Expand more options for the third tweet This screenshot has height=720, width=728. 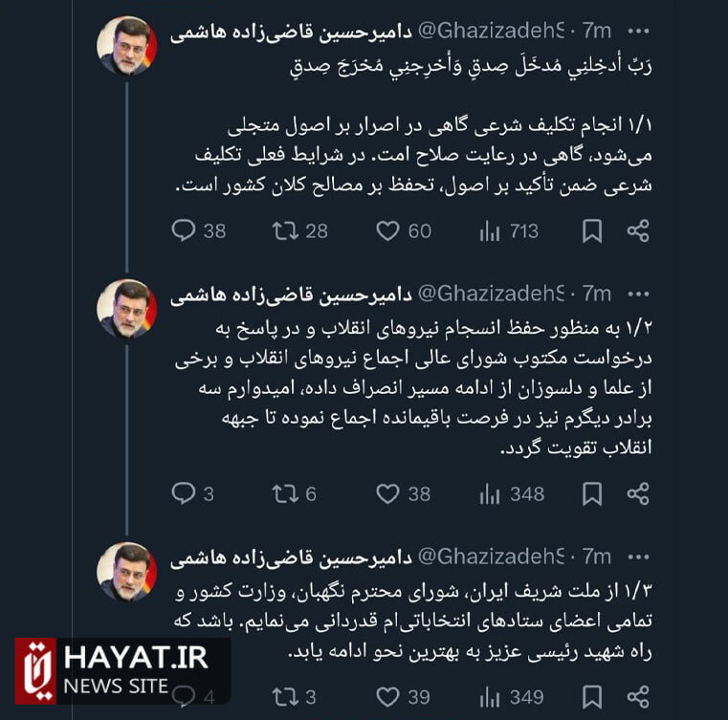coord(637,556)
